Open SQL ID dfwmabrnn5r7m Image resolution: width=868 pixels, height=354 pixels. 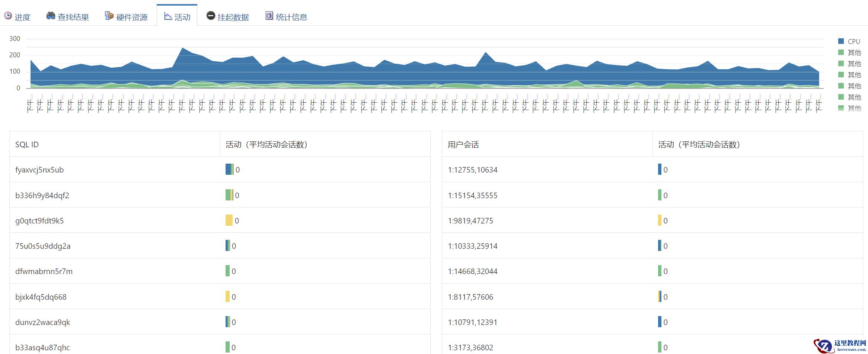tap(44, 271)
